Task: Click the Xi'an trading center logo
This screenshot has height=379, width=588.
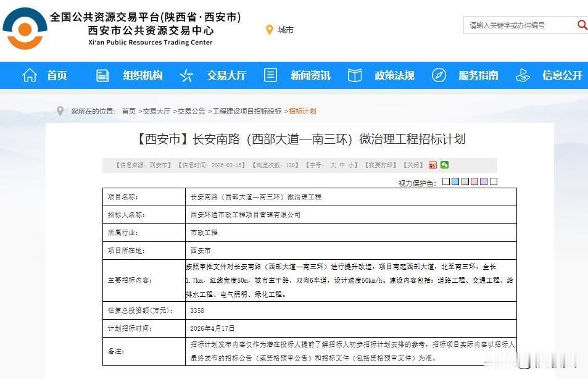Action: click(25, 28)
